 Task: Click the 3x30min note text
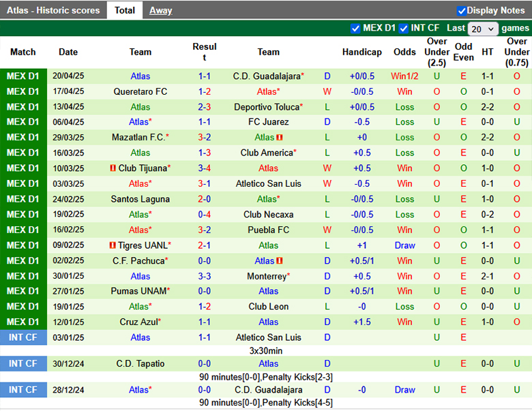click(266, 351)
